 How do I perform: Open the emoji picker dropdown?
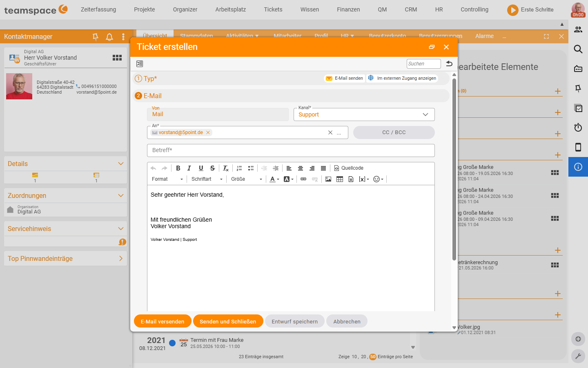tap(378, 179)
